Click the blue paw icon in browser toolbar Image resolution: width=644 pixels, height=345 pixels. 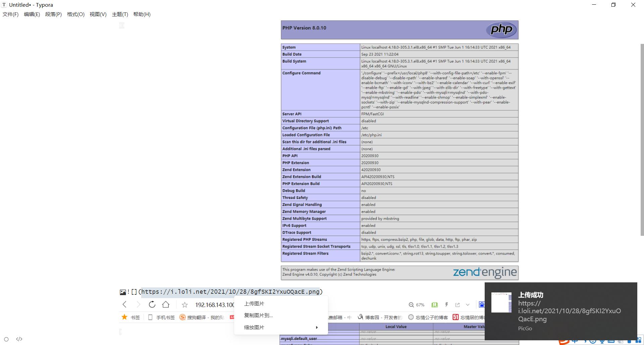482,304
